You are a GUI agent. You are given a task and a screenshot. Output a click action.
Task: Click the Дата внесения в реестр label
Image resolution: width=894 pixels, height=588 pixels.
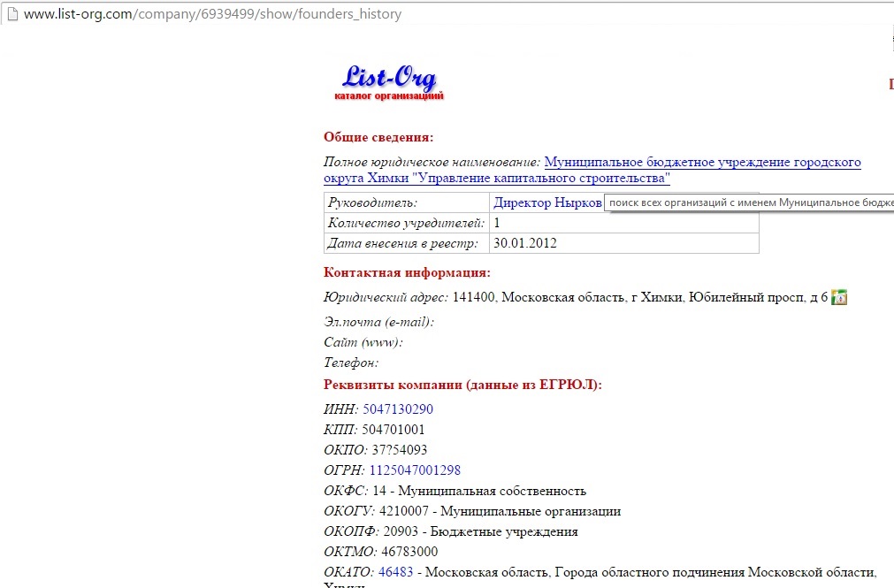402,243
